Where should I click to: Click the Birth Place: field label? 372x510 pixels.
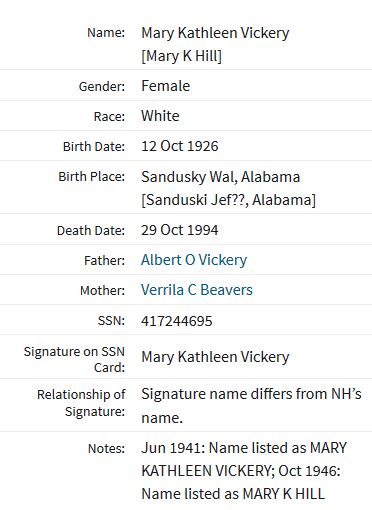(92, 177)
